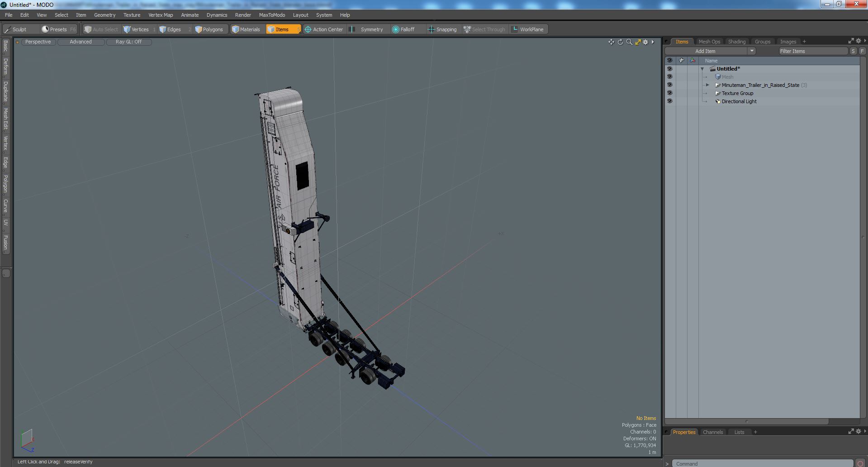Open the Geometry menu

pyautogui.click(x=104, y=15)
